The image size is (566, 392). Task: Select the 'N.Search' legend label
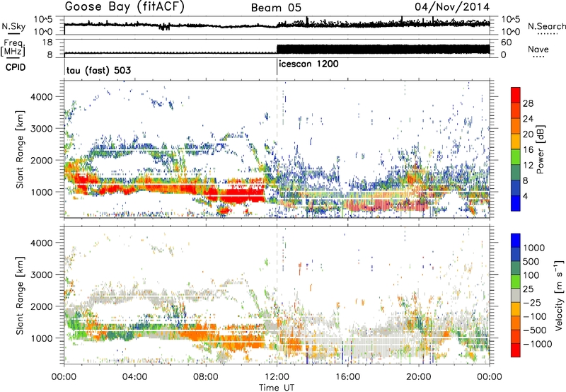point(547,26)
